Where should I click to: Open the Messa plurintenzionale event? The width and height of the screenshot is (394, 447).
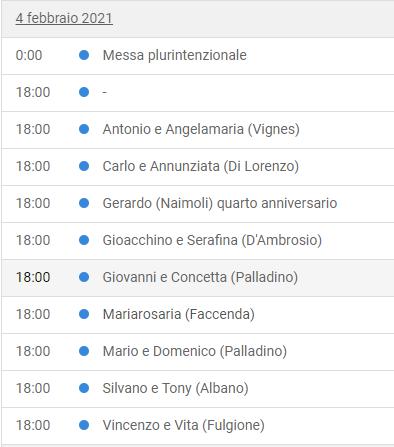coord(175,55)
